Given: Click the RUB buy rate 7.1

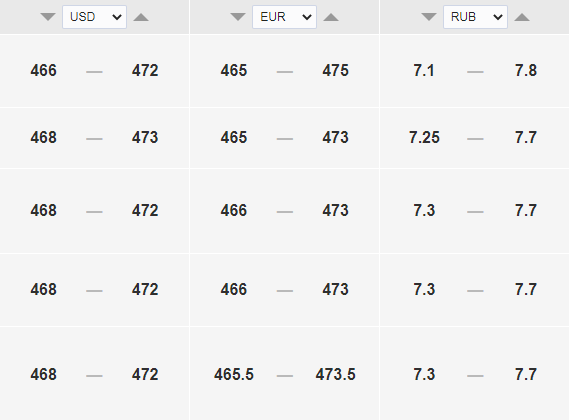Looking at the screenshot, I should [424, 70].
